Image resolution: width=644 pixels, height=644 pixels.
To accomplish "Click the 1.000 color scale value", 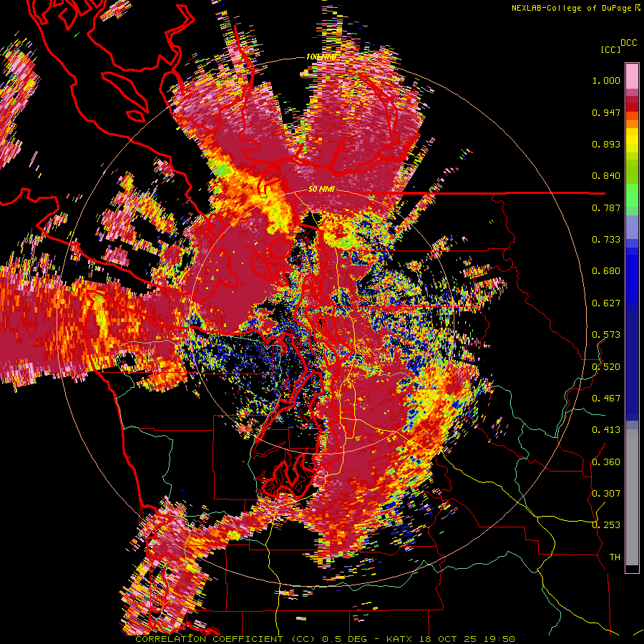I will pyautogui.click(x=606, y=80).
